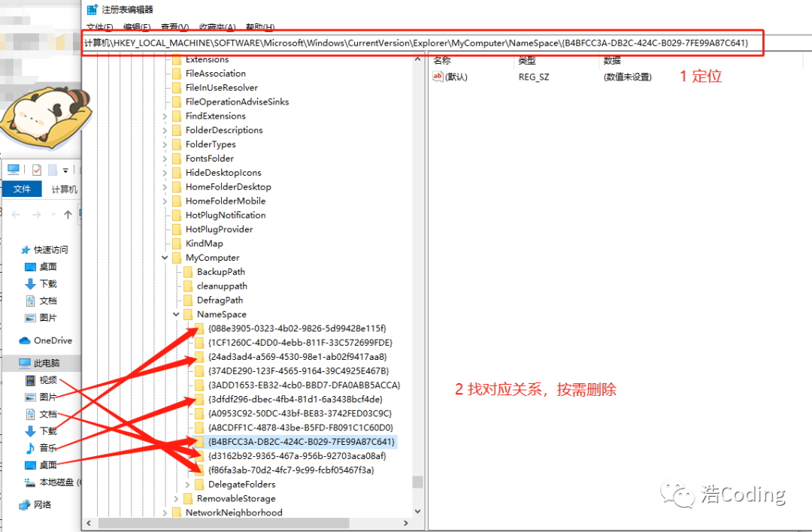Select key {A0953C92-50DC-43bf-BE83-3742FED03C9C}
Screen dimensions: 812x532
point(300,413)
